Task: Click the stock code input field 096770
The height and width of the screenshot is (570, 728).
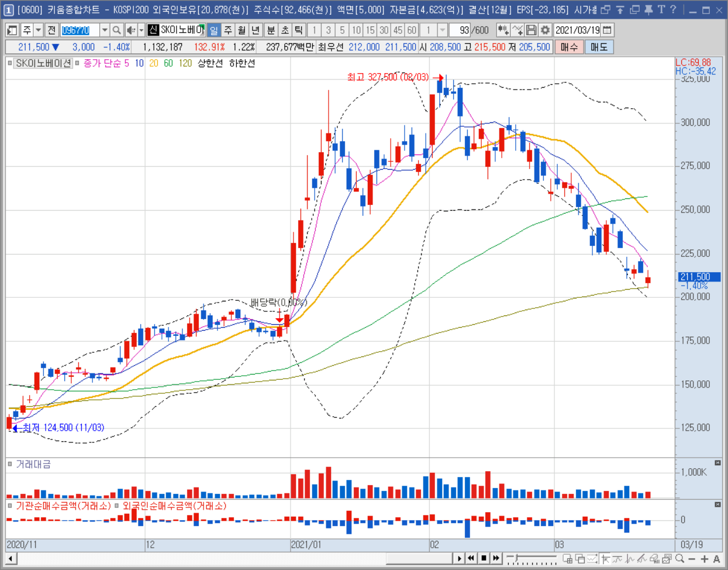Action: (80, 30)
